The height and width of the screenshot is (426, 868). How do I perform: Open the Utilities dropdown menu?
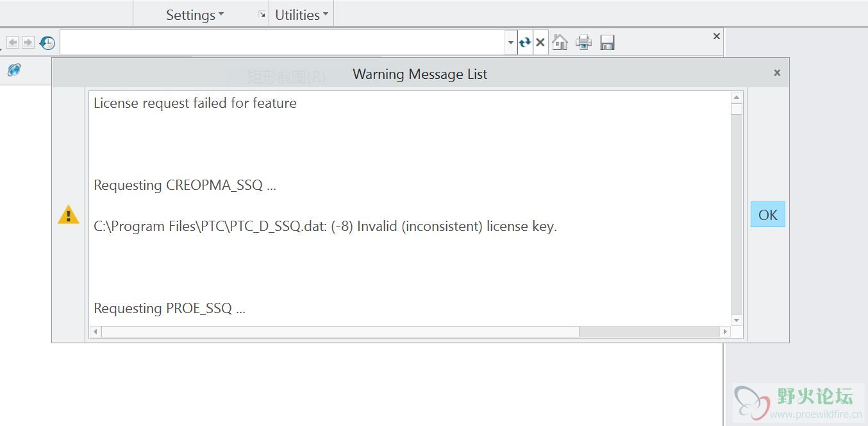click(301, 15)
